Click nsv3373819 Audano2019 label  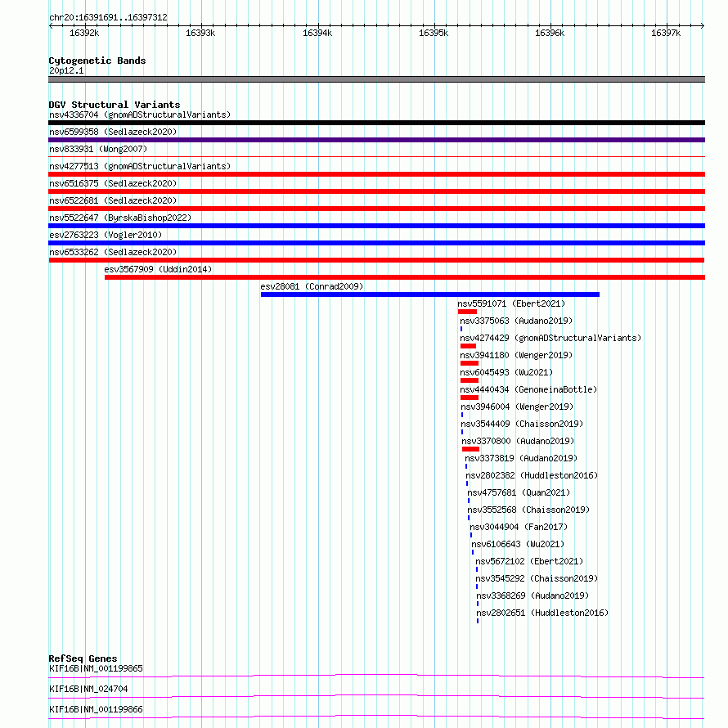[x=521, y=458]
